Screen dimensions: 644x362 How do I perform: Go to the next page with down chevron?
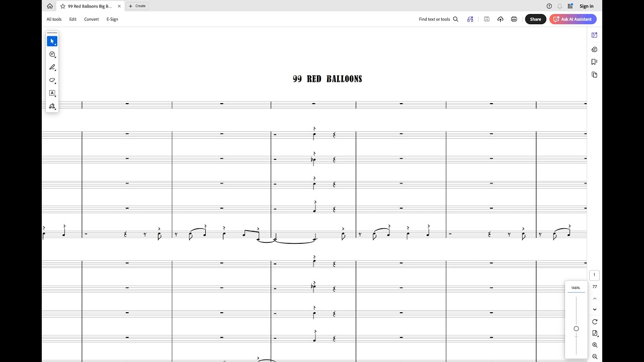pyautogui.click(x=595, y=310)
